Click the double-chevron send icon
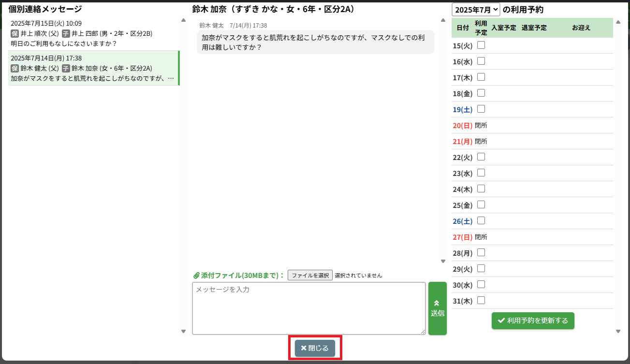The image size is (630, 364). pos(437,303)
